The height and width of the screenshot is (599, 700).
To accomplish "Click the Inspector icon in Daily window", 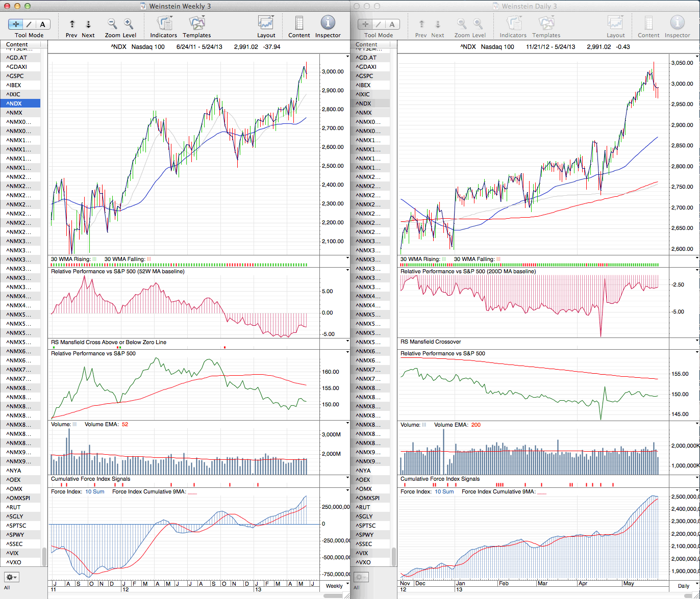I will (x=677, y=23).
